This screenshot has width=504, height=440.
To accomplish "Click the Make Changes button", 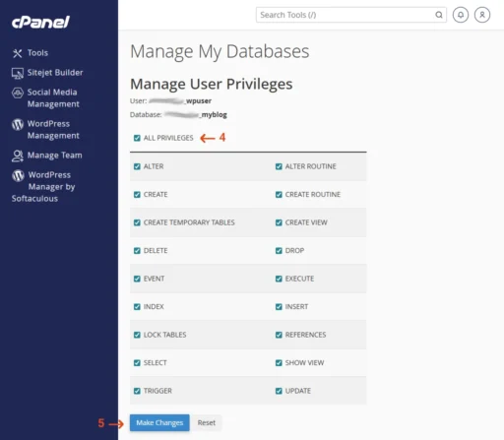I will pyautogui.click(x=159, y=422).
